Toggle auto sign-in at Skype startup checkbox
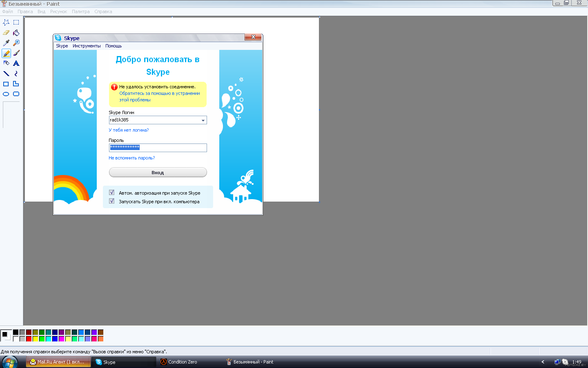The image size is (588, 368). [x=112, y=193]
